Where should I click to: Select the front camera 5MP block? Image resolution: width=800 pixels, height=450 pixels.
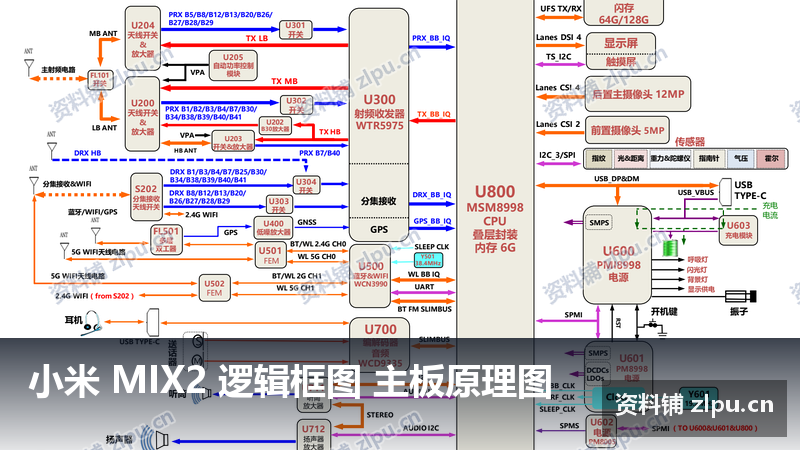[x=627, y=131]
